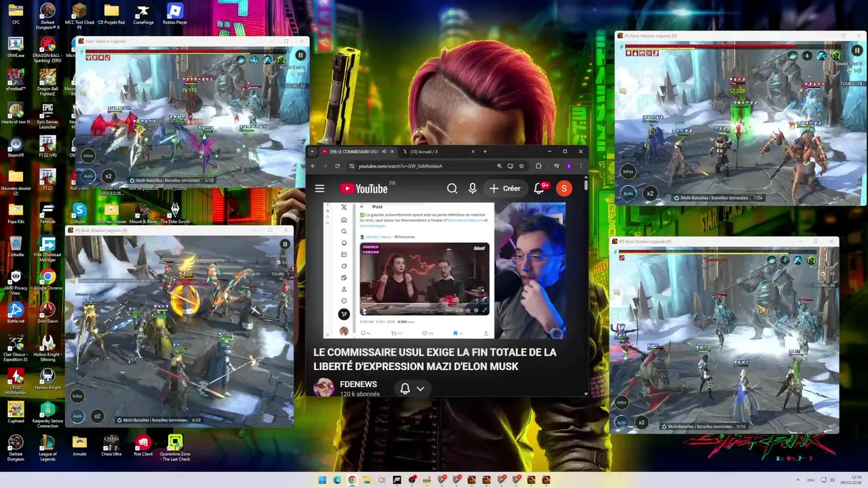Reload the YouTube page
Viewport: 868px width, 488px height.
tap(337, 166)
